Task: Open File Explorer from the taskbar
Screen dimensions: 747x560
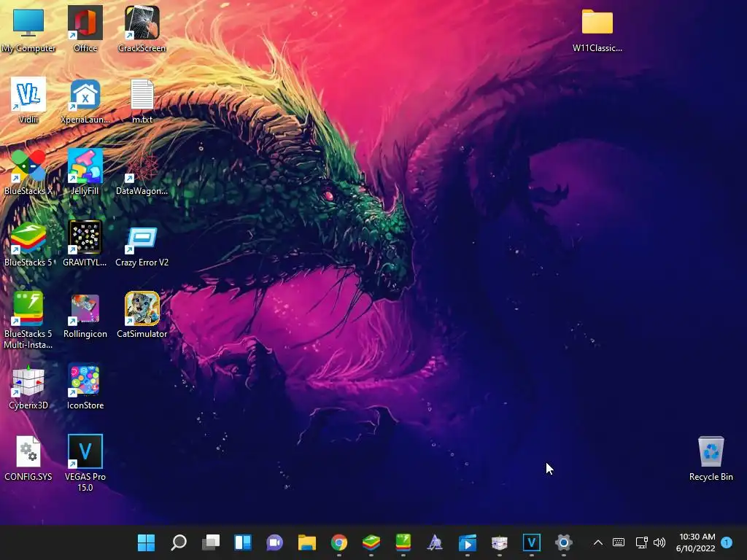Action: click(307, 542)
